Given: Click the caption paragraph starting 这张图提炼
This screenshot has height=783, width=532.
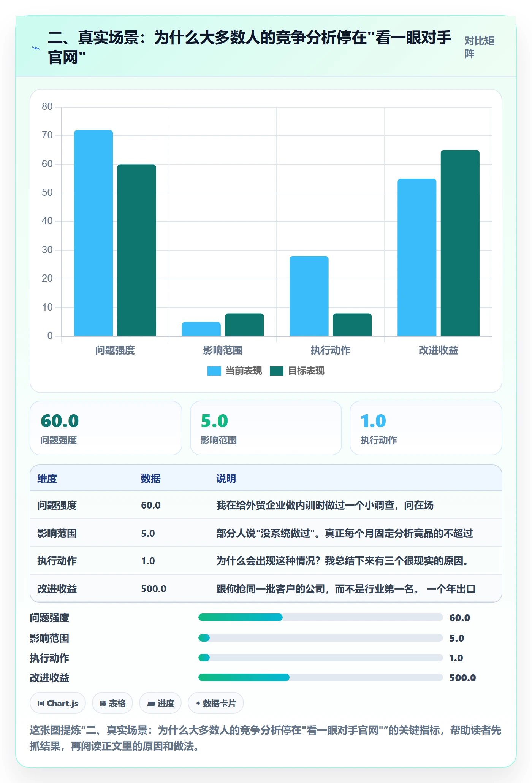Looking at the screenshot, I should (x=266, y=738).
